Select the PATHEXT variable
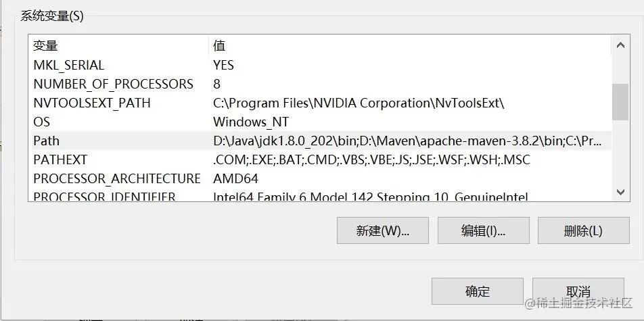Image resolution: width=644 pixels, height=321 pixels. click(x=60, y=160)
